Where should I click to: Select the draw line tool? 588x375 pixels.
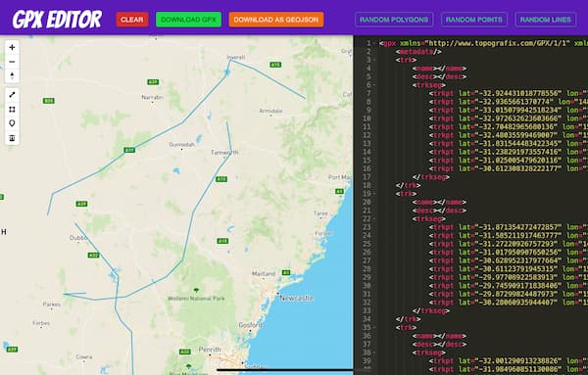point(12,95)
